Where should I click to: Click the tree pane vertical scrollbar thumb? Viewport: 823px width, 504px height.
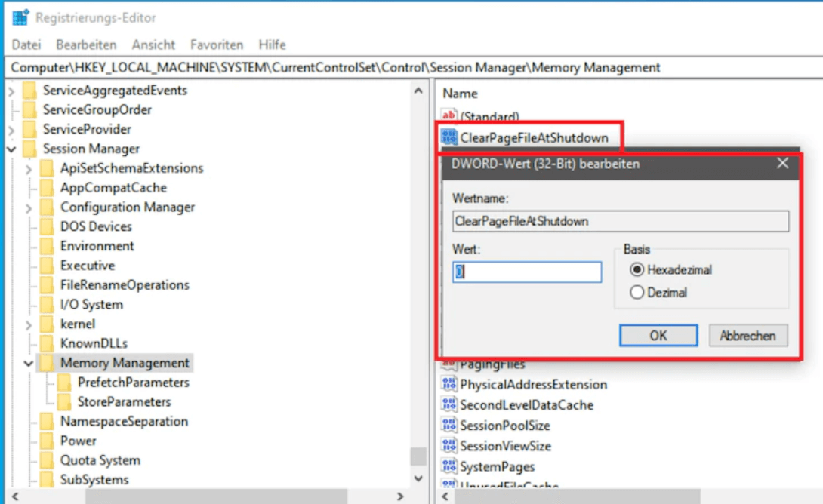(x=418, y=457)
